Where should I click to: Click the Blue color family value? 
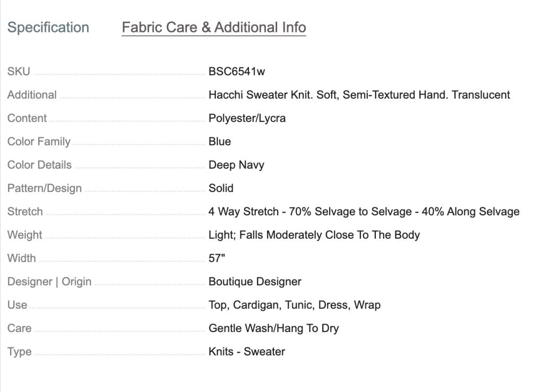[220, 142]
